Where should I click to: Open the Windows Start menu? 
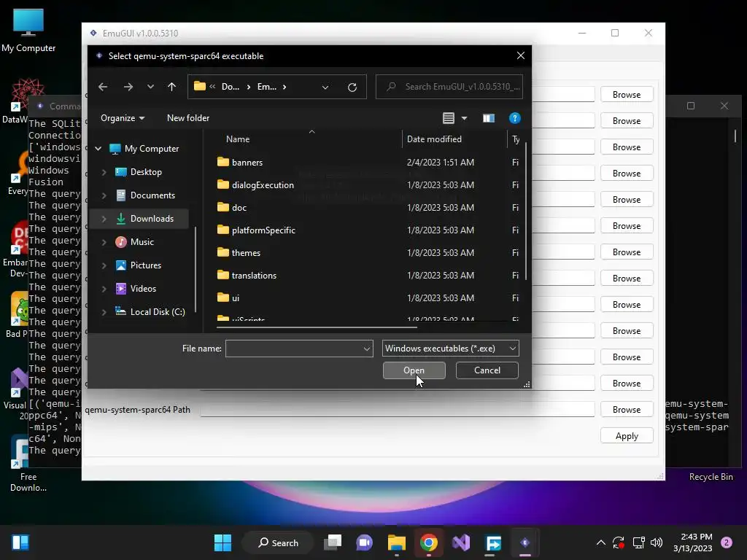[222, 542]
